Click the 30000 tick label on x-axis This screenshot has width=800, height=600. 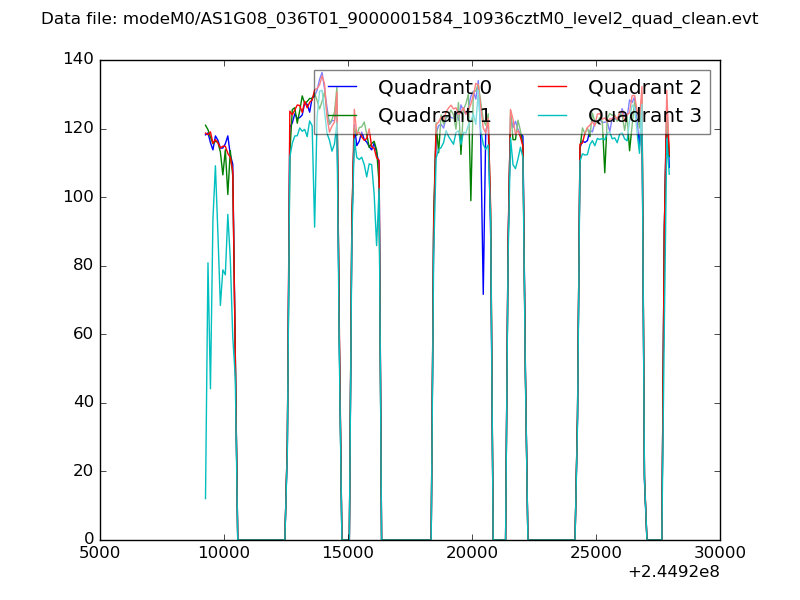coord(720,553)
